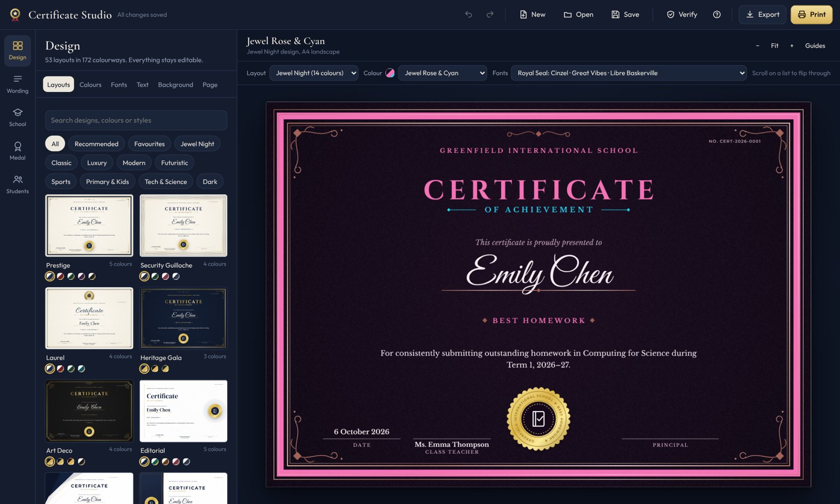This screenshot has height=504, width=840.
Task: Zoom out with the minus icon
Action: (x=757, y=46)
